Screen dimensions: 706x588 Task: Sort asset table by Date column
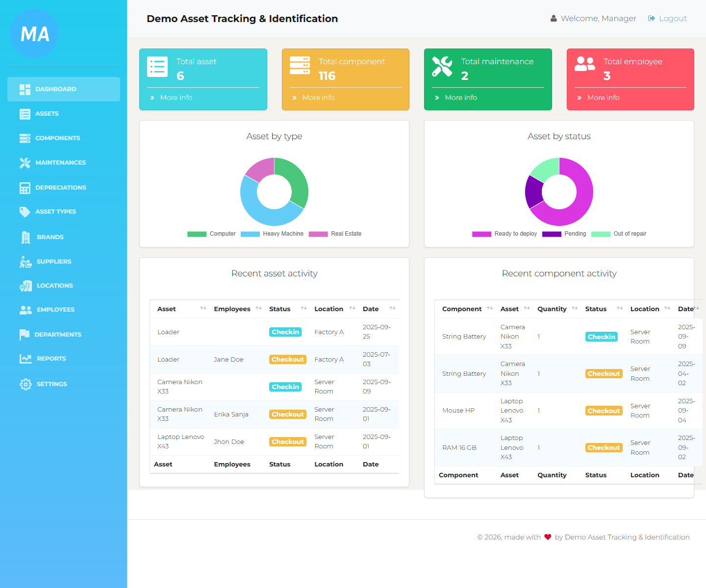tap(379, 309)
